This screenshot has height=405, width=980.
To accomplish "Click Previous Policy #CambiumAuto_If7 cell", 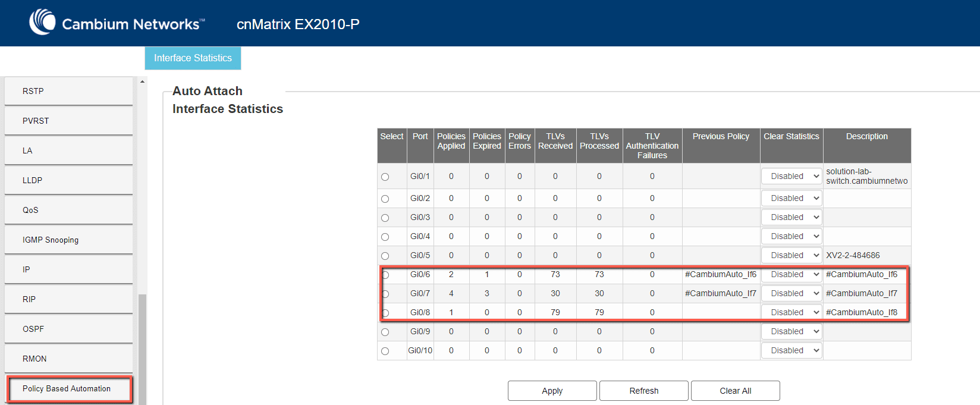I will pos(721,293).
